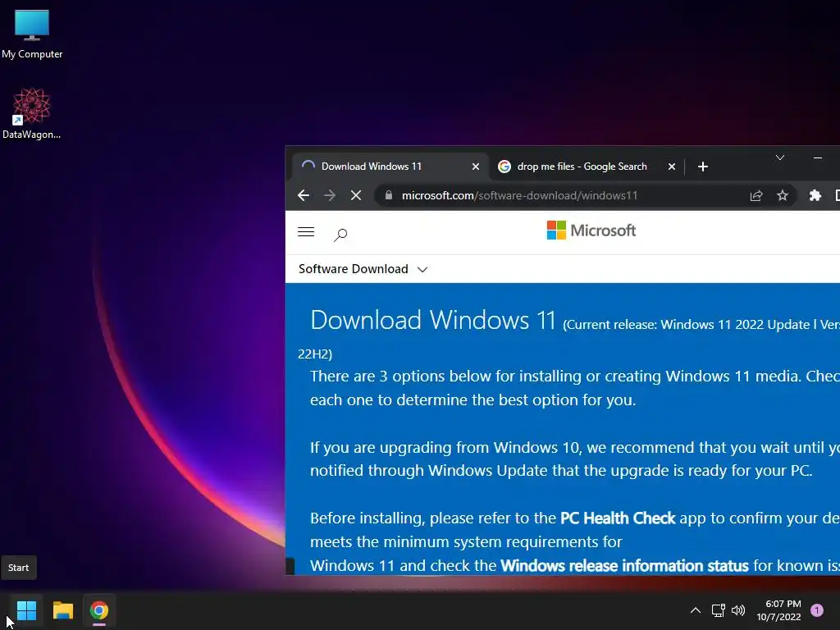The height and width of the screenshot is (630, 840).
Task: Switch to the Download Windows 11 tab
Action: (390, 167)
